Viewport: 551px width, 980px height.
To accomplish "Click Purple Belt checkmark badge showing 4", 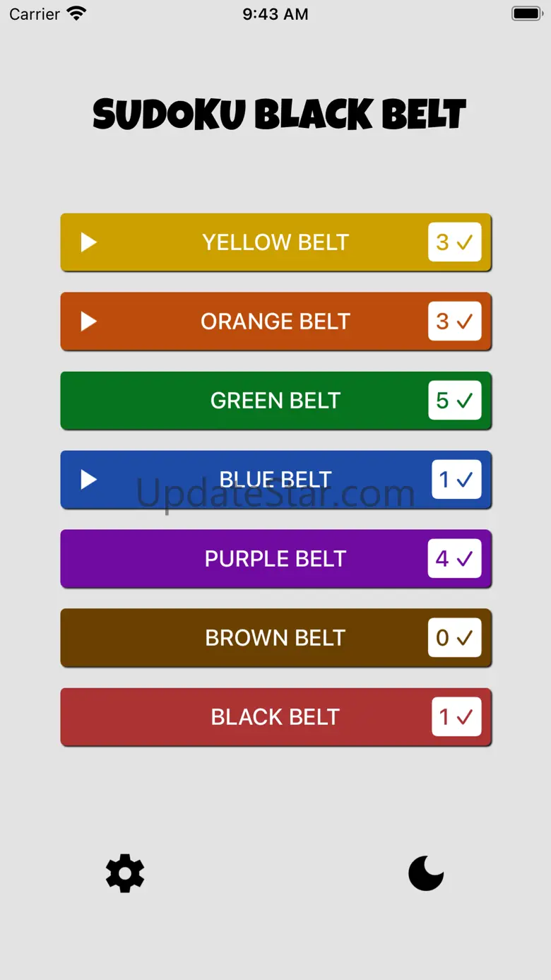I will coord(454,559).
